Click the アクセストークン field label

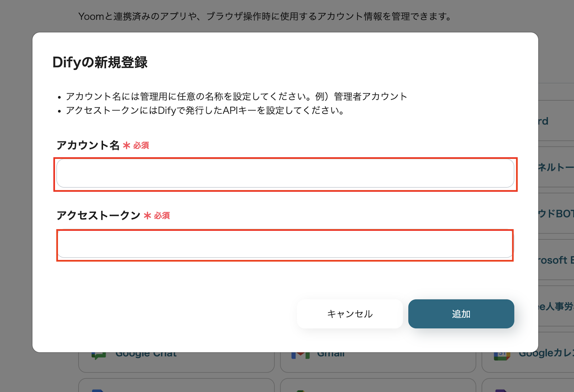[x=98, y=215]
